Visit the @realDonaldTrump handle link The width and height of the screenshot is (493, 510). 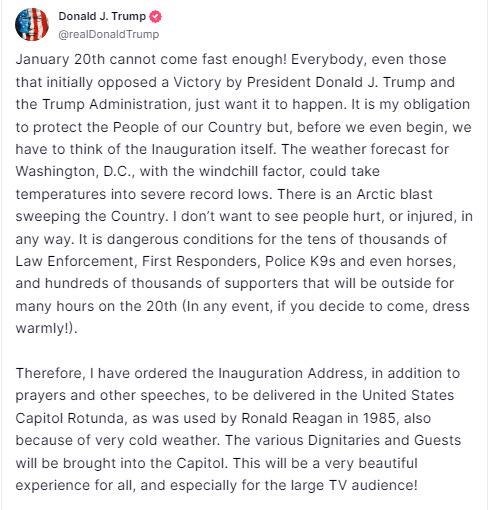pyautogui.click(x=109, y=34)
